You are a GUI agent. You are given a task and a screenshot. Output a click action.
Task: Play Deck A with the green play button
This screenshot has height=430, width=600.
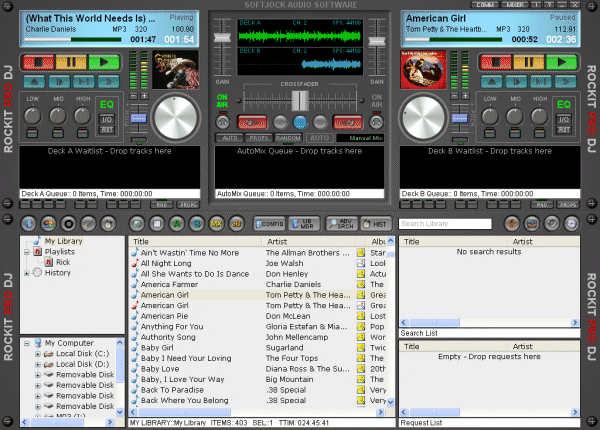[104, 62]
